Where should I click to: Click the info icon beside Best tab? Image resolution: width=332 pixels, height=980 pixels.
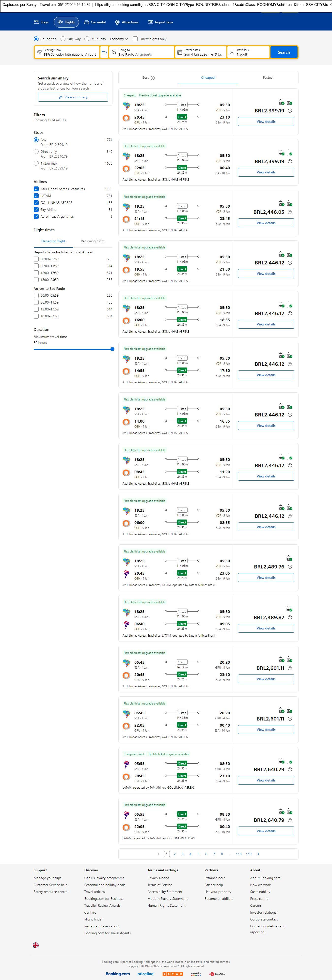153,78
